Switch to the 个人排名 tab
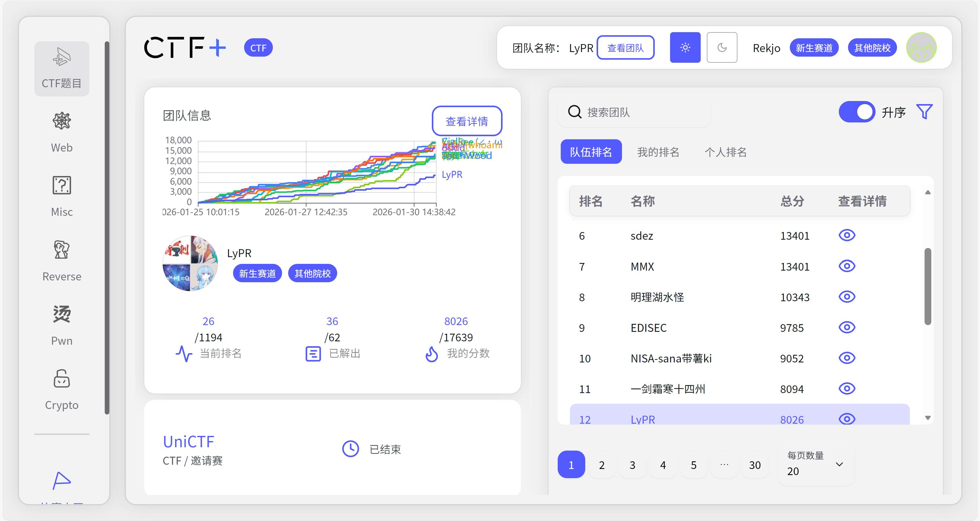This screenshot has width=980, height=521. 726,152
